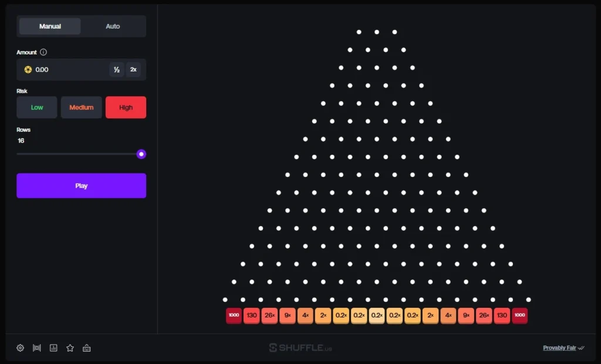Select Medium risk level
The height and width of the screenshot is (364, 601).
81,107
